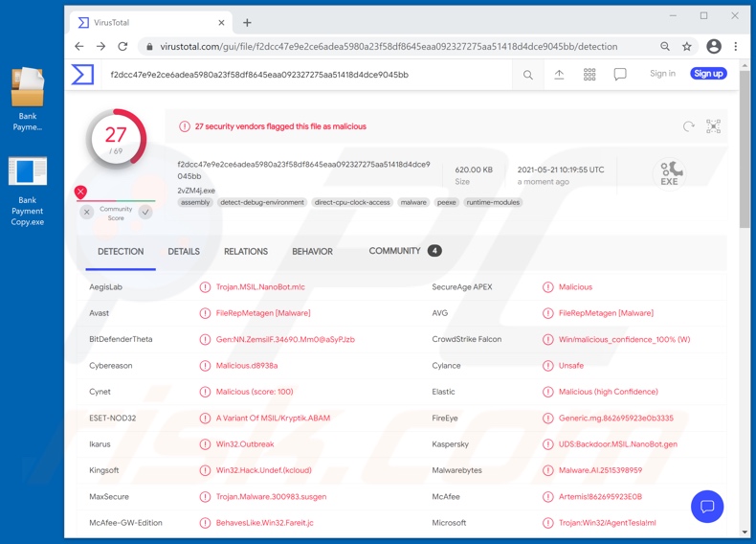The height and width of the screenshot is (544, 756).
Task: Click BehavesLike.Win32.Fareit.jc detection text
Action: click(265, 523)
